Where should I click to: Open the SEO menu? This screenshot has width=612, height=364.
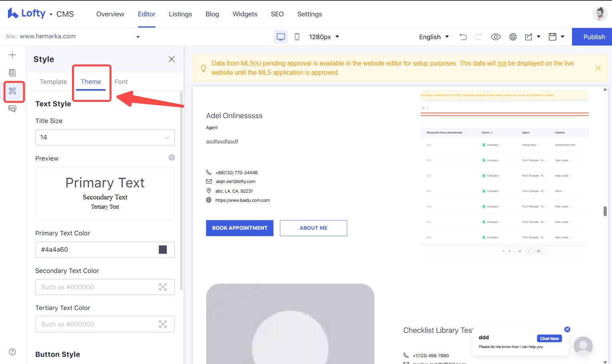click(277, 14)
